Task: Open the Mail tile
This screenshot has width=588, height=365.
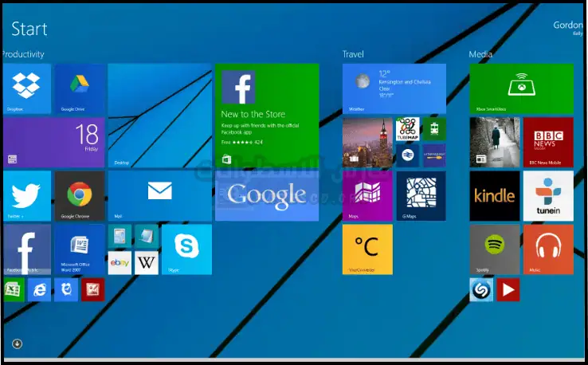Action: tap(159, 195)
